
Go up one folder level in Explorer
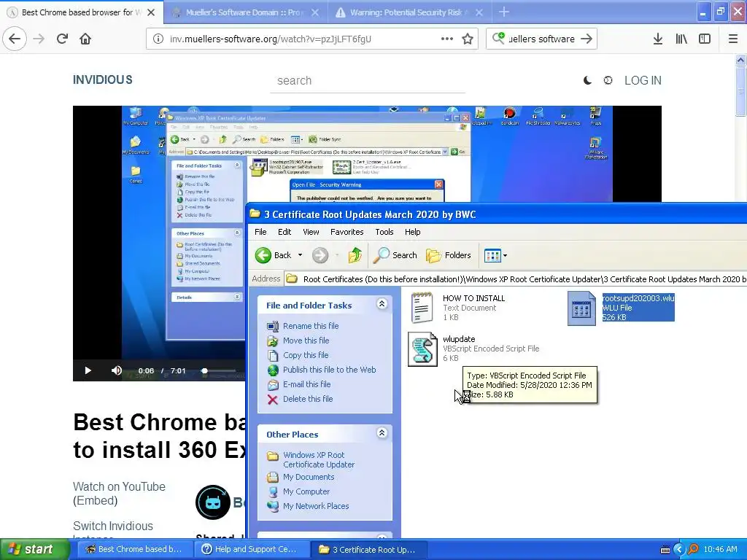[355, 255]
